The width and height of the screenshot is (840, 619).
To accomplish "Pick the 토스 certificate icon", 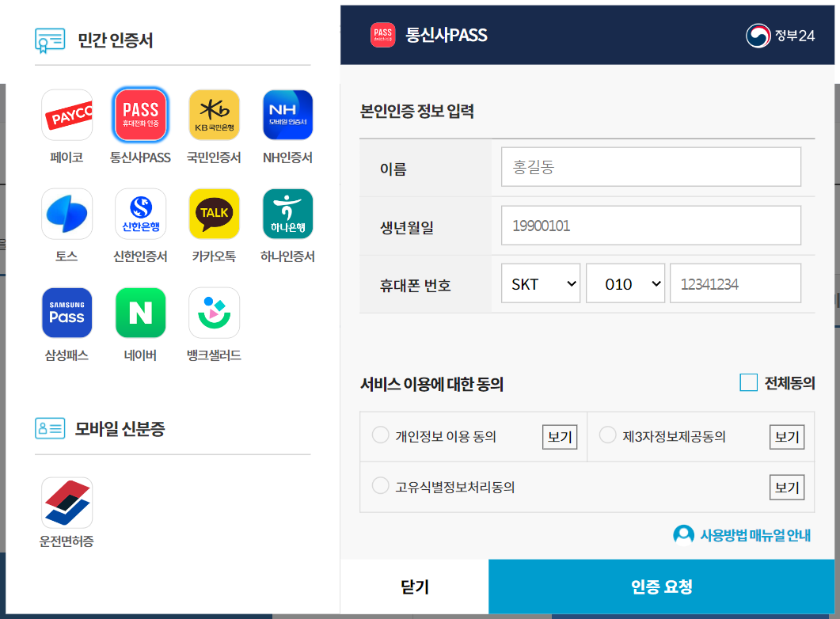I will (67, 213).
